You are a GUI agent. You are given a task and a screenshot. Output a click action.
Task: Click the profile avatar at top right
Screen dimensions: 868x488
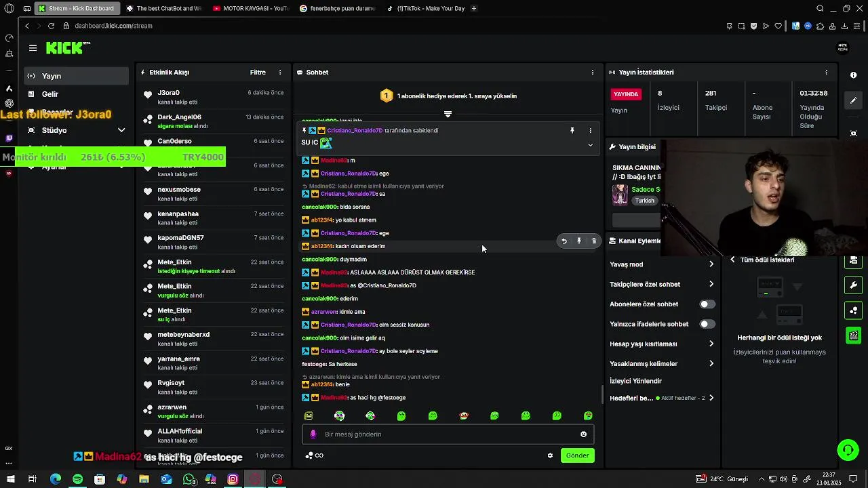tap(843, 47)
